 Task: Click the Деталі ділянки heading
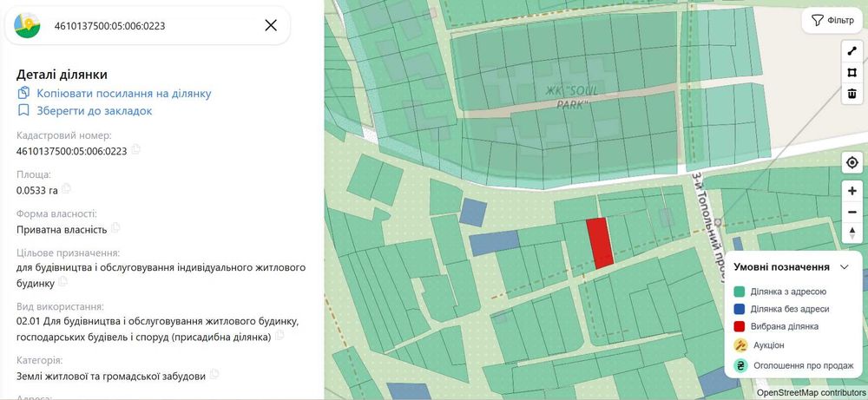62,75
